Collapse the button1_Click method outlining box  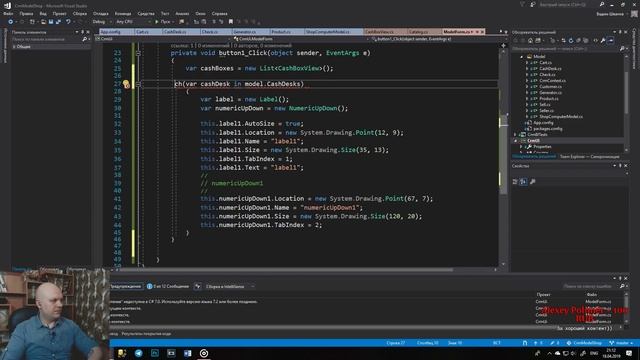click(138, 53)
